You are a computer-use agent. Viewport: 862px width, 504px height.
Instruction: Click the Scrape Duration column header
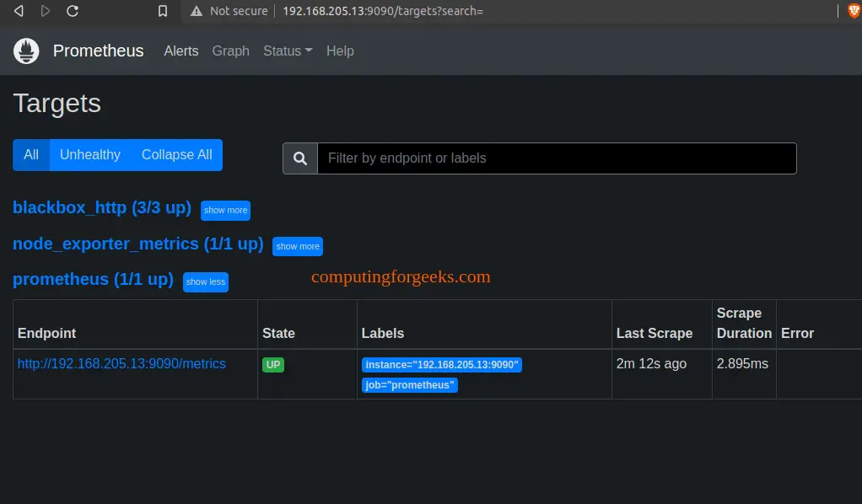pyautogui.click(x=745, y=323)
